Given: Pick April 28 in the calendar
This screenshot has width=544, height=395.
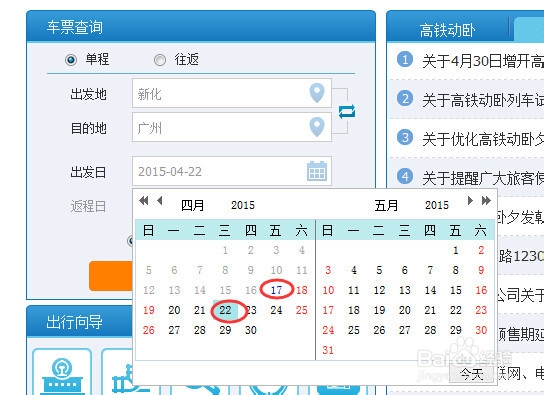Looking at the screenshot, I should pos(199,330).
